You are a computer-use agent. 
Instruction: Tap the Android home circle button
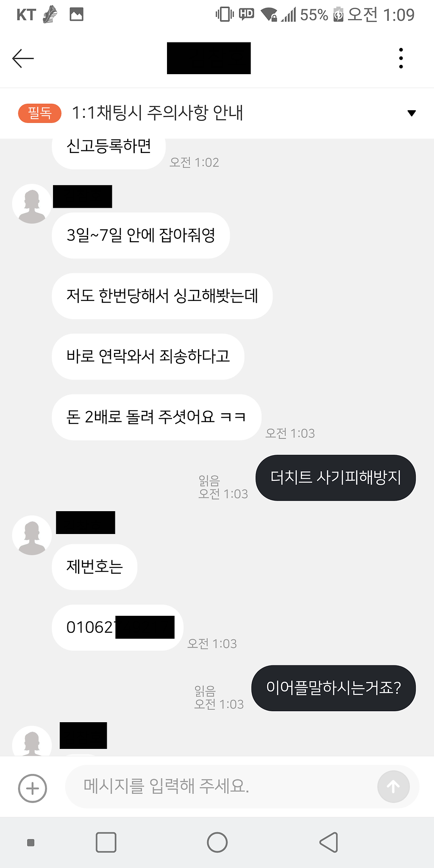217,842
